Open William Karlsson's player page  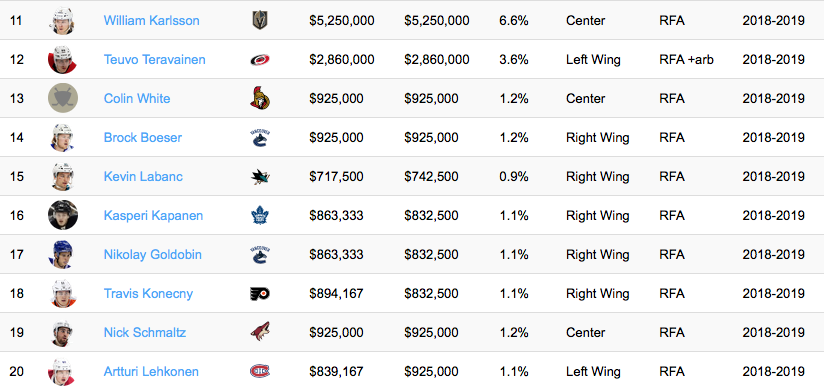[151, 20]
